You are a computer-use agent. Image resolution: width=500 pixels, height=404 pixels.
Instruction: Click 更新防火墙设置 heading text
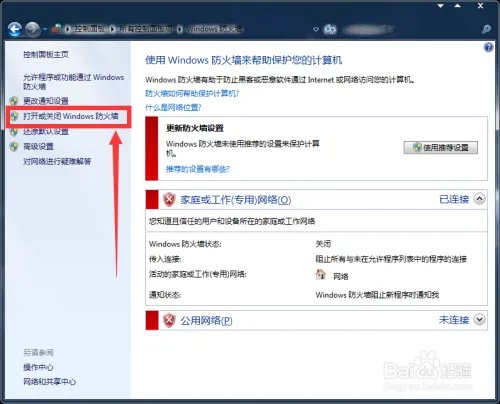click(195, 128)
